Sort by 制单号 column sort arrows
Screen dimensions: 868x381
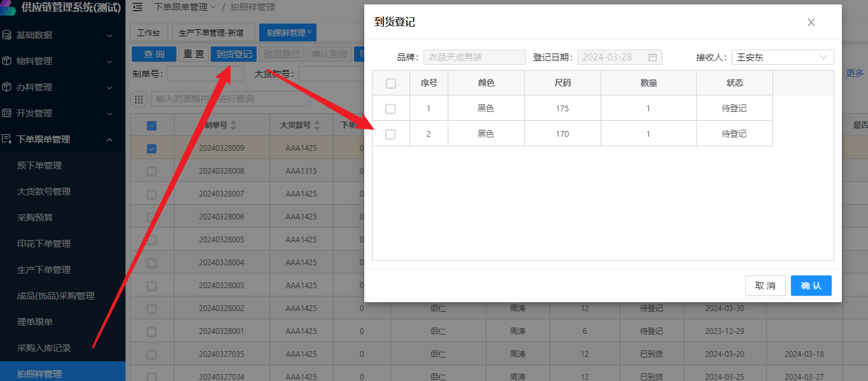coord(233,125)
